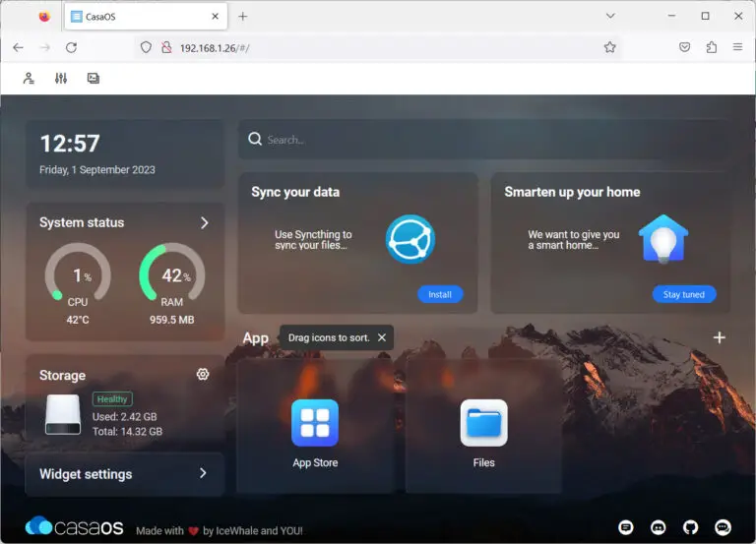Click the CPU usage gauge

[78, 275]
